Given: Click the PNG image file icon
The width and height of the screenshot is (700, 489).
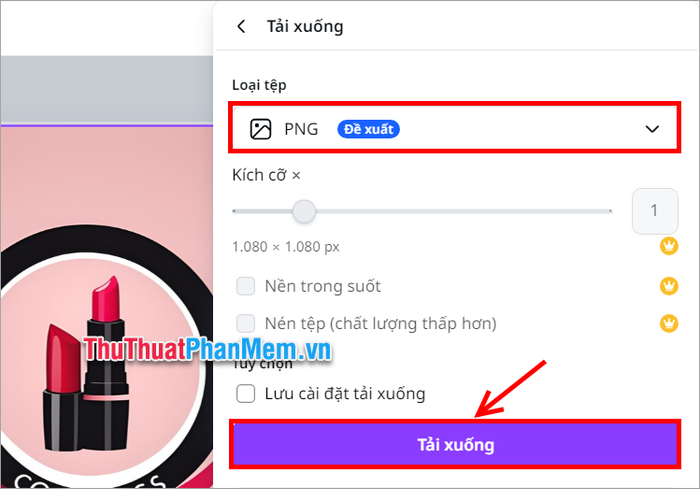Looking at the screenshot, I should click(x=260, y=129).
